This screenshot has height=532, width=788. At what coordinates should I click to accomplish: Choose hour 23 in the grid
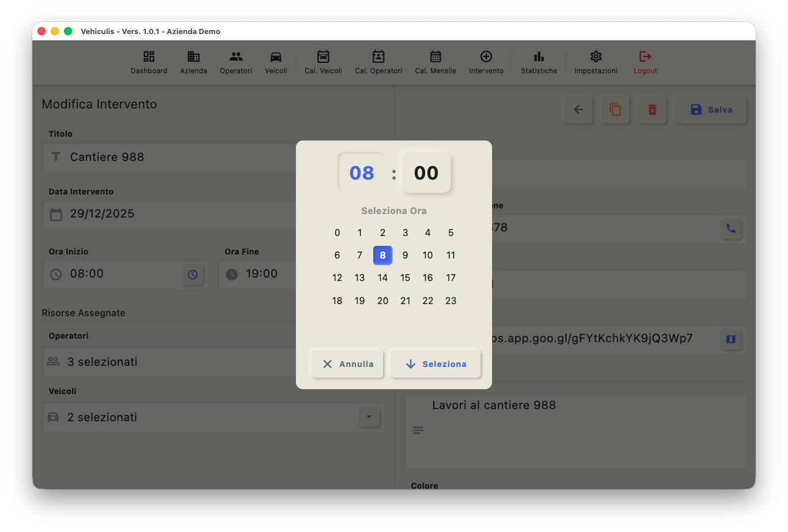point(451,301)
